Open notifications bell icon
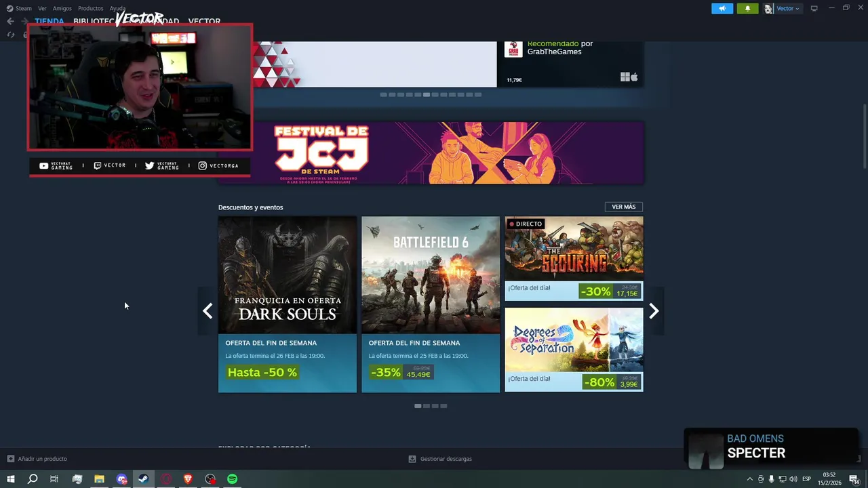The width and height of the screenshot is (868, 488). click(747, 8)
